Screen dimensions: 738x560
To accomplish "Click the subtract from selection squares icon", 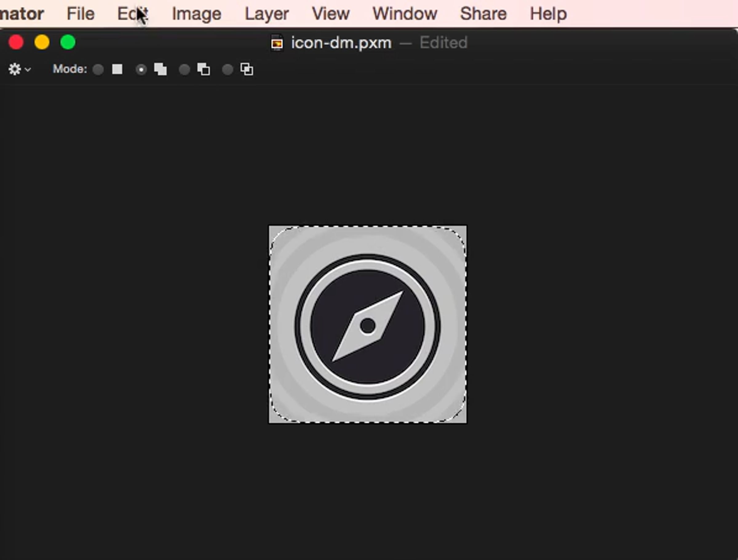I will tap(204, 69).
